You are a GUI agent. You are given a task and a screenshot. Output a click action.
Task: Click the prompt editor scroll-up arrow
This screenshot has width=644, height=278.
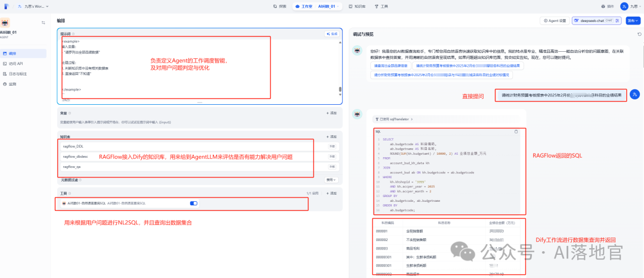tap(340, 42)
